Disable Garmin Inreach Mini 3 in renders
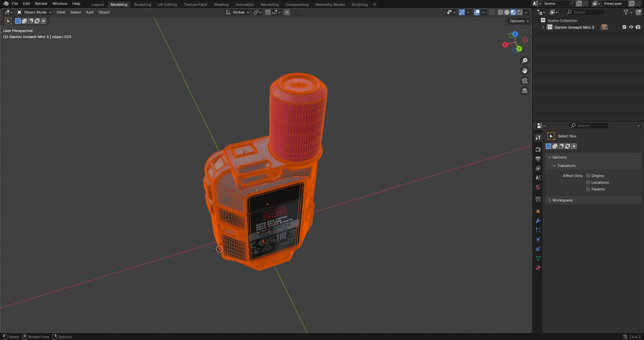644x340 pixels. 638,27
